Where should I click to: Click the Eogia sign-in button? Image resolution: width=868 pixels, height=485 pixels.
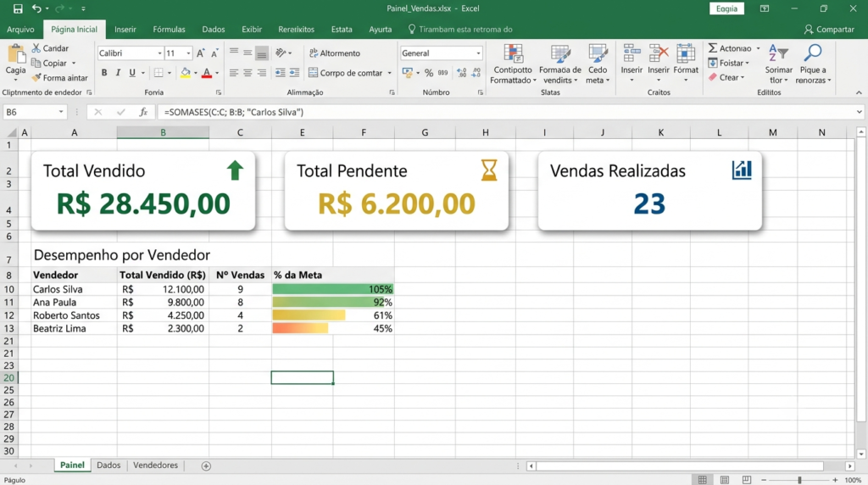click(726, 8)
